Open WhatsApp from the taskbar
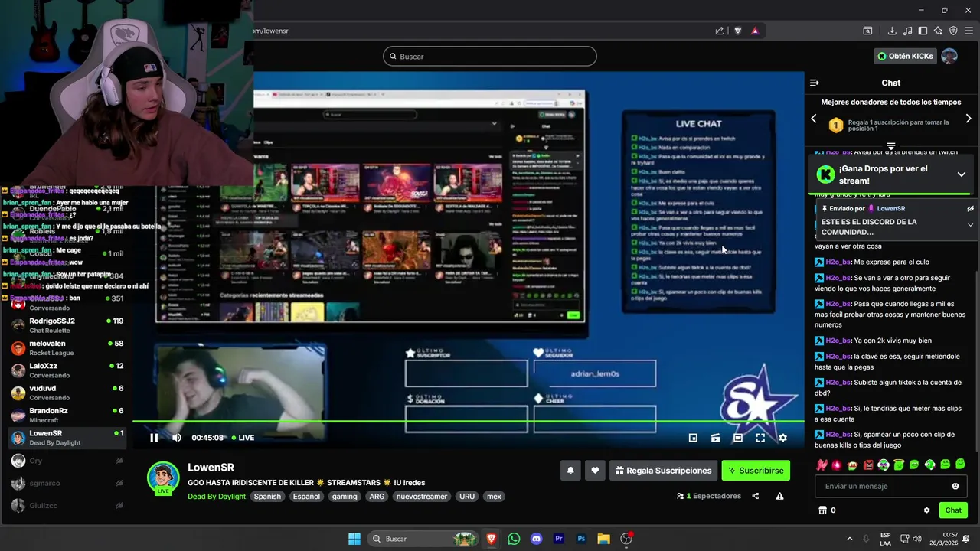The image size is (980, 551). [514, 539]
